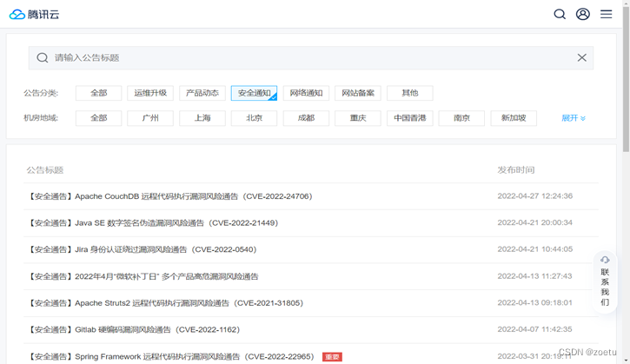Viewport: 630px width, 364px height.
Task: Select the 重庆 region filter
Action: 358,118
